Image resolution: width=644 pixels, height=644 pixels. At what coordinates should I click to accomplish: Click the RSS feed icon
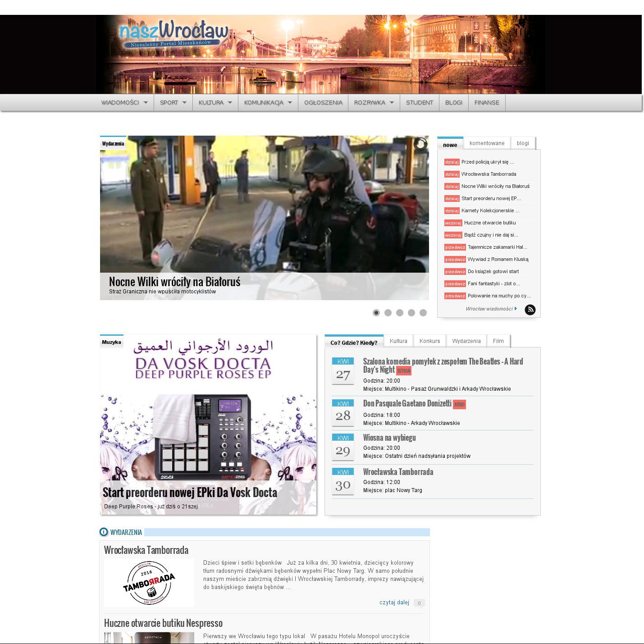coord(530,310)
